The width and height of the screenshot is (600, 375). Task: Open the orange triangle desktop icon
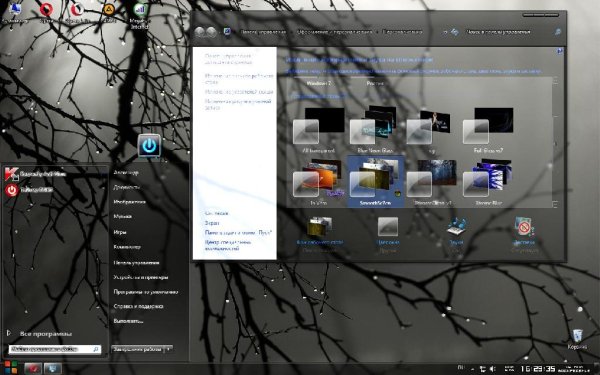click(109, 13)
